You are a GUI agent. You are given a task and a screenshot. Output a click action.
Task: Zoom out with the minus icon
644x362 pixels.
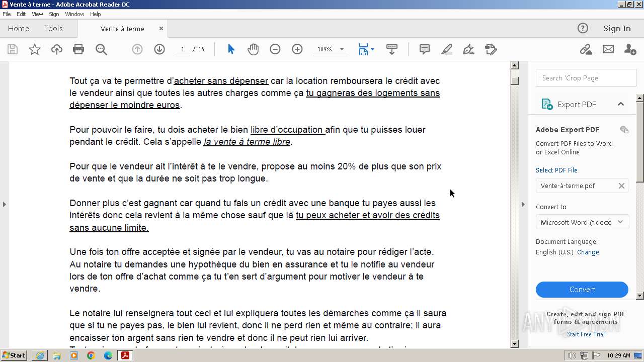pos(275,49)
